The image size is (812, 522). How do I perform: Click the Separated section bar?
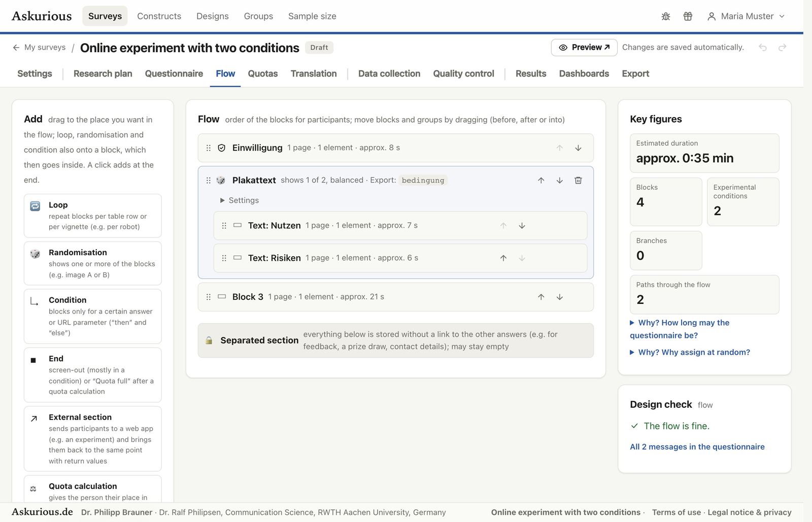point(396,340)
